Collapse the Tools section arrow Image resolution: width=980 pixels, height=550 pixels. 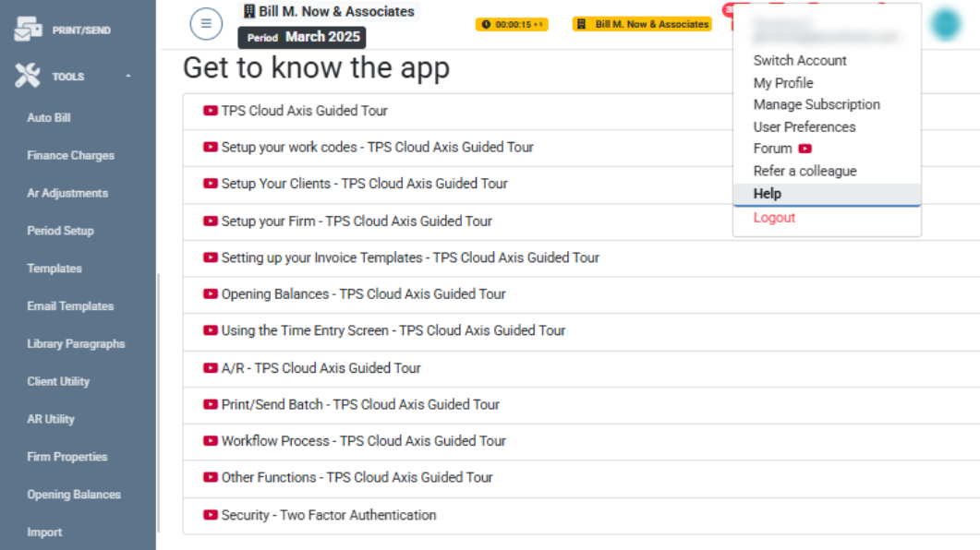click(128, 77)
